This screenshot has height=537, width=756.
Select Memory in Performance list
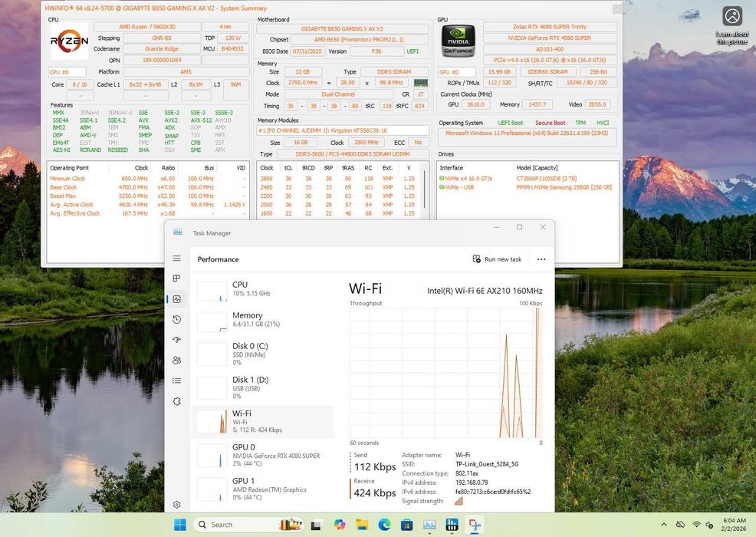click(x=263, y=321)
